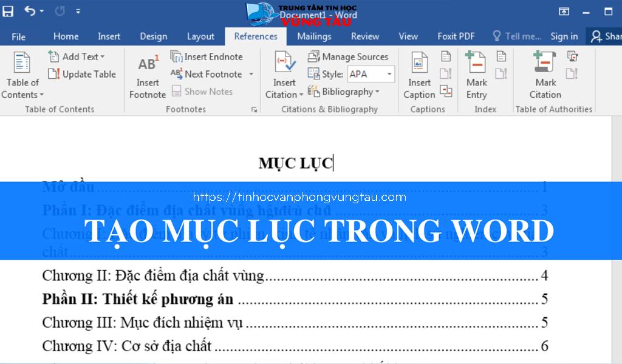Click the Tell me lightbulb search box

tap(517, 36)
